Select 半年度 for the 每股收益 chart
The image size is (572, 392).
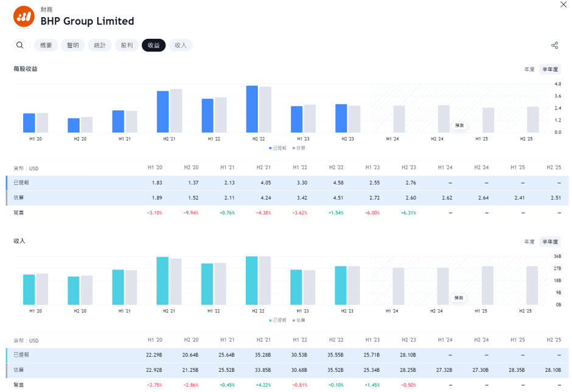550,69
